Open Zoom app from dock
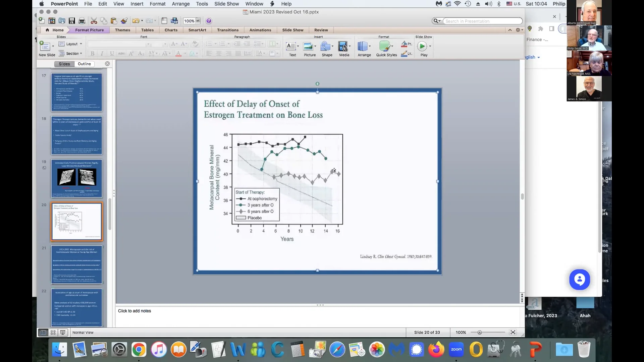The width and height of the screenshot is (644, 362). (x=456, y=350)
